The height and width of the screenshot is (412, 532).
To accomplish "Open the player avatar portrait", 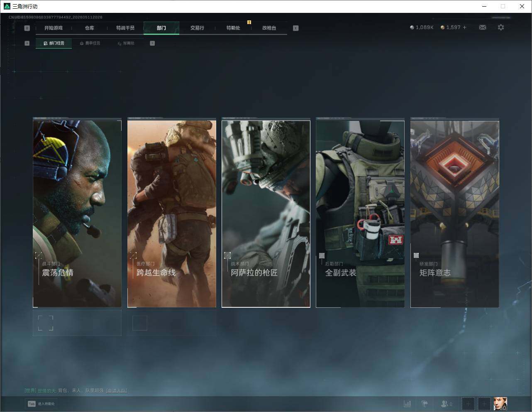I will [500, 404].
